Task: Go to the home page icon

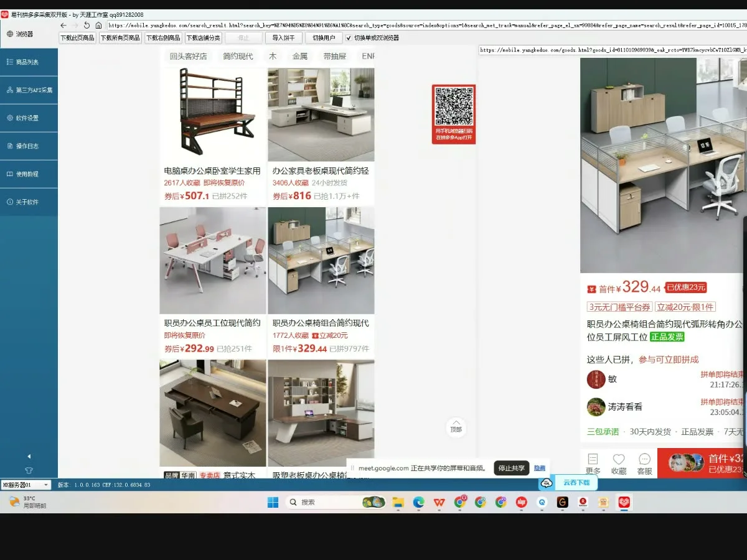Action: [98, 26]
